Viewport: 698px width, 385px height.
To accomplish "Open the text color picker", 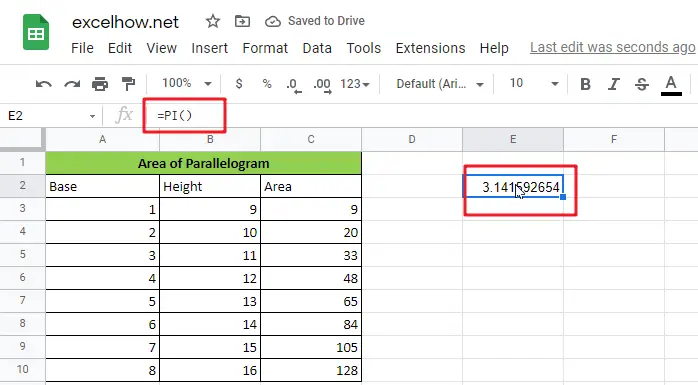I will (671, 85).
